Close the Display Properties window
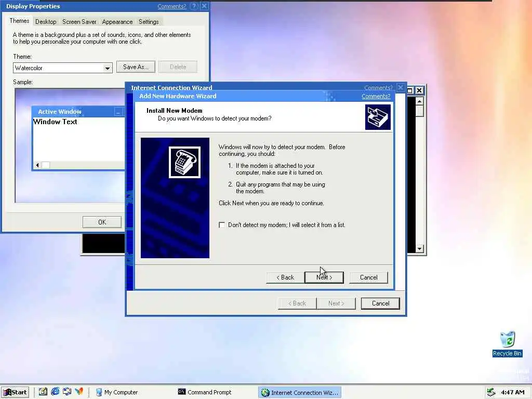This screenshot has width=532, height=399. (204, 6)
